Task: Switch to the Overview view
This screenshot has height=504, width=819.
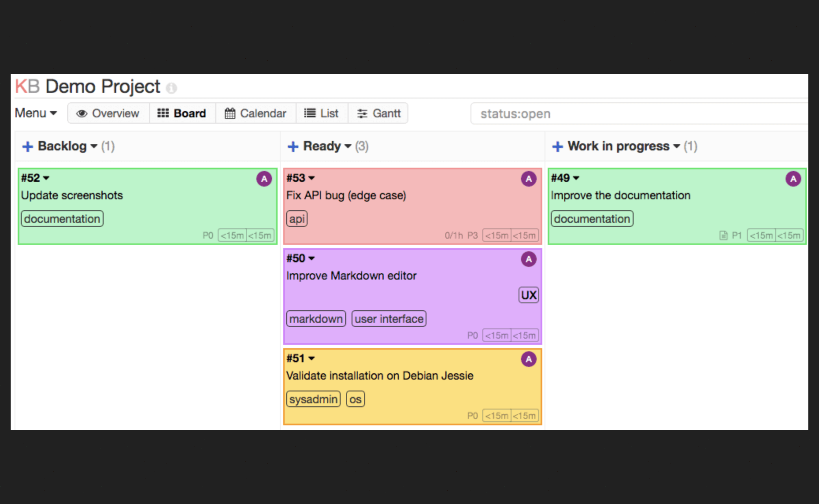Action: pyautogui.click(x=108, y=113)
